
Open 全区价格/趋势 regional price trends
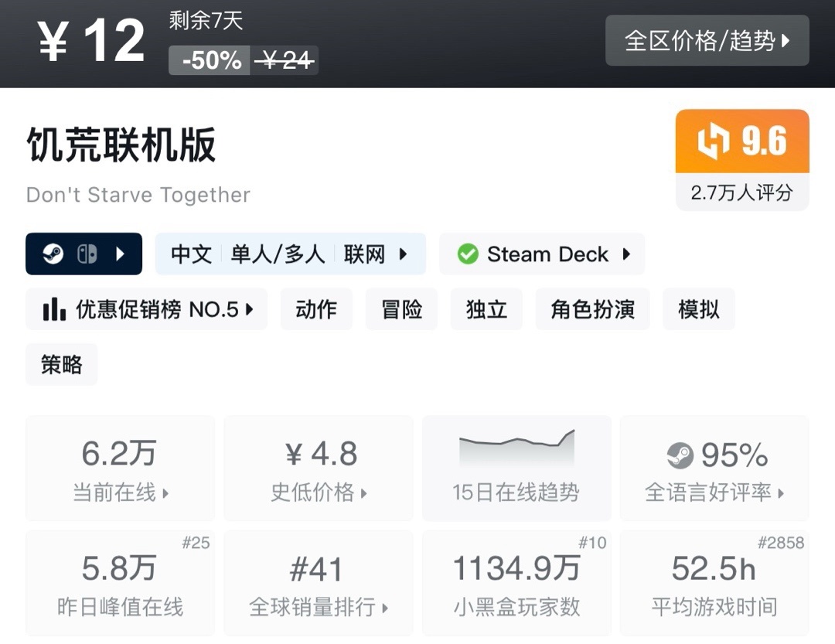coord(707,41)
